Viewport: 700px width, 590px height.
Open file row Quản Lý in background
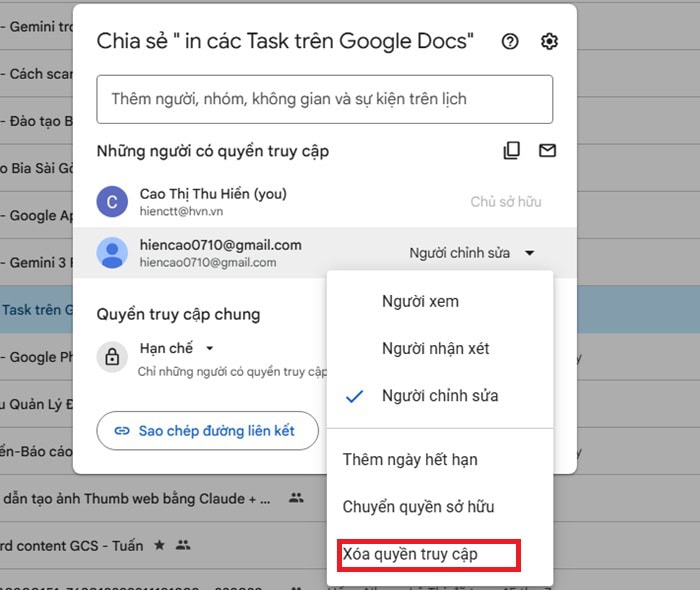(x=37, y=404)
